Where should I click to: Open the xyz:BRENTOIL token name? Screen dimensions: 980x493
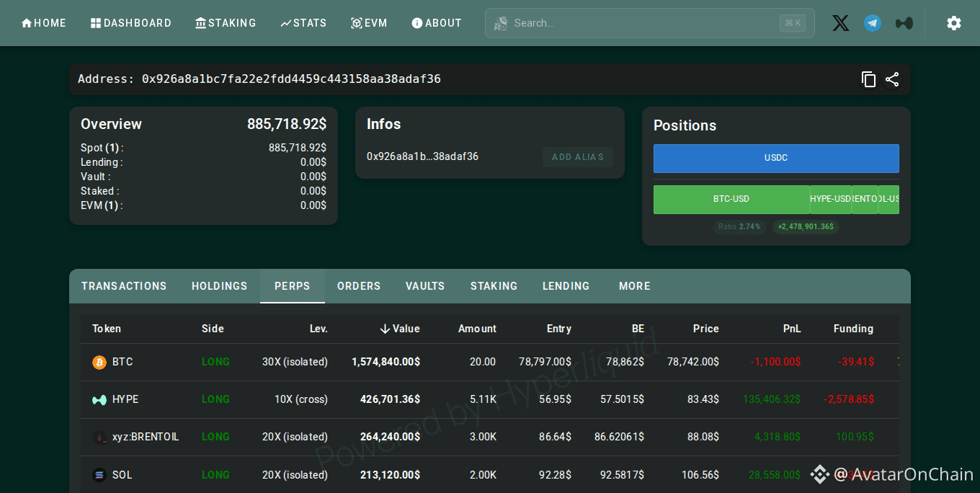click(146, 437)
